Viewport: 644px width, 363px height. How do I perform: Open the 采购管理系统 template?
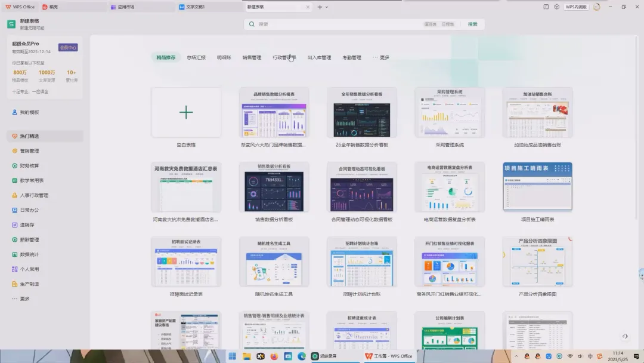450,112
